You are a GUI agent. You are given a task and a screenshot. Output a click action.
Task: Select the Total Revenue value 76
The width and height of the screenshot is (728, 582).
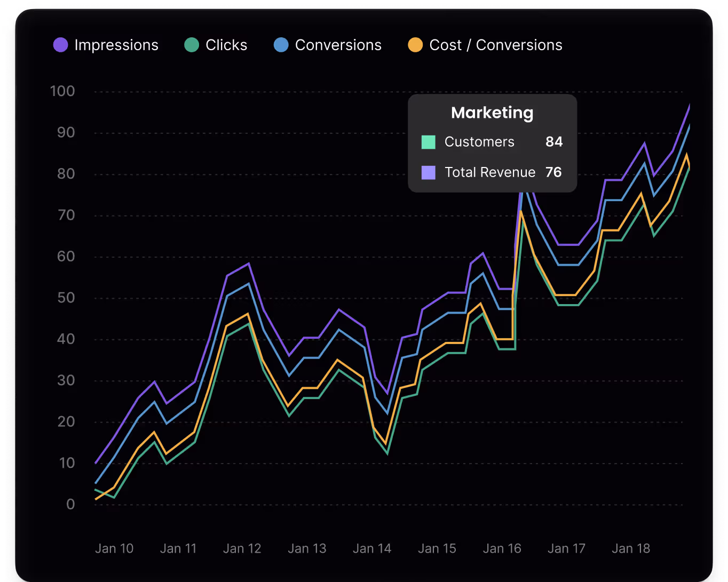click(x=553, y=172)
